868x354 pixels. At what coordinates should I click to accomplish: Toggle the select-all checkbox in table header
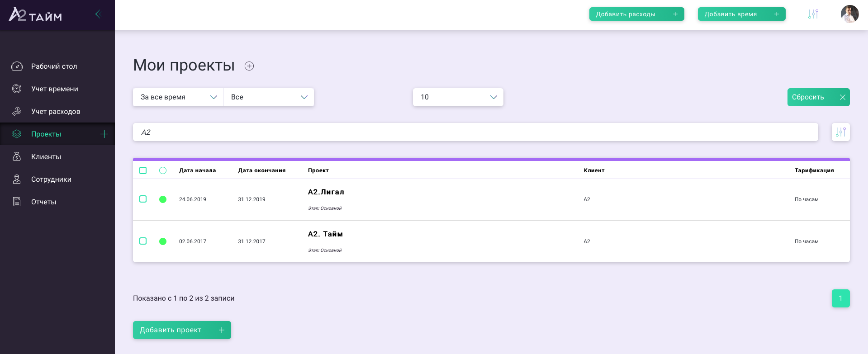(143, 170)
